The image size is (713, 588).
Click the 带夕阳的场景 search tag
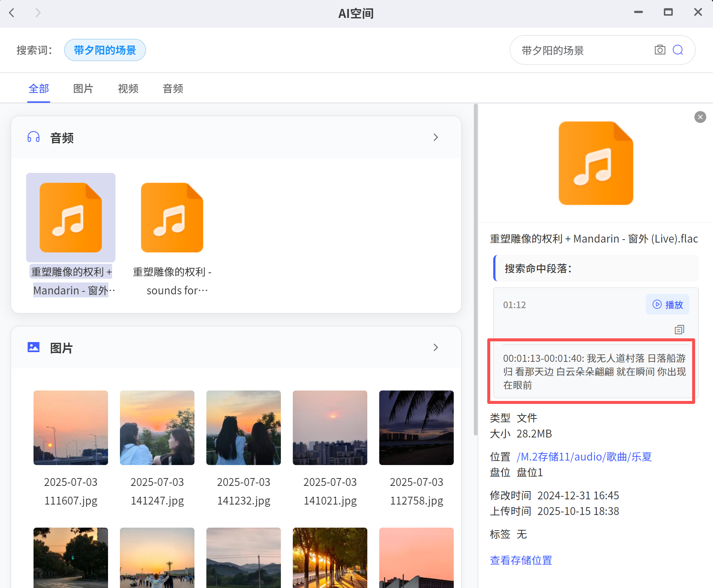(x=105, y=50)
